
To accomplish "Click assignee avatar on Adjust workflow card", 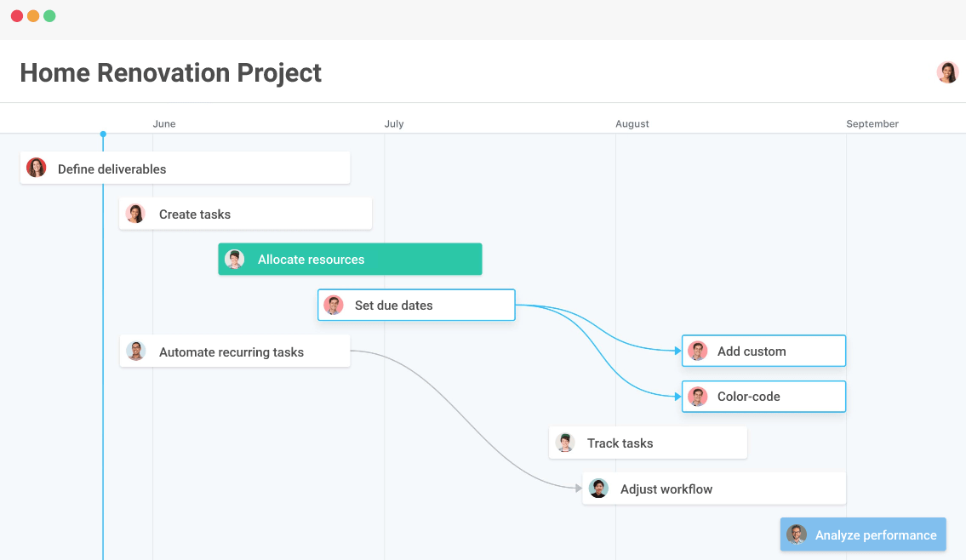I will point(598,489).
